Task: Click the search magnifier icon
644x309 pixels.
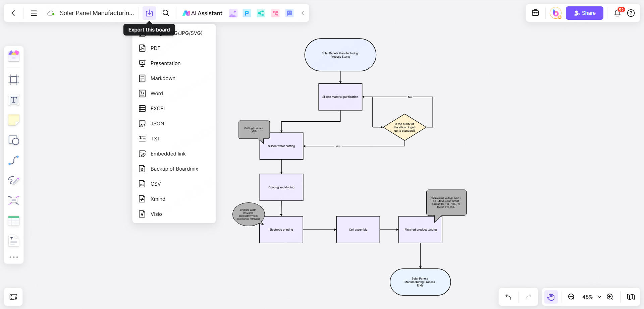Action: [x=166, y=13]
